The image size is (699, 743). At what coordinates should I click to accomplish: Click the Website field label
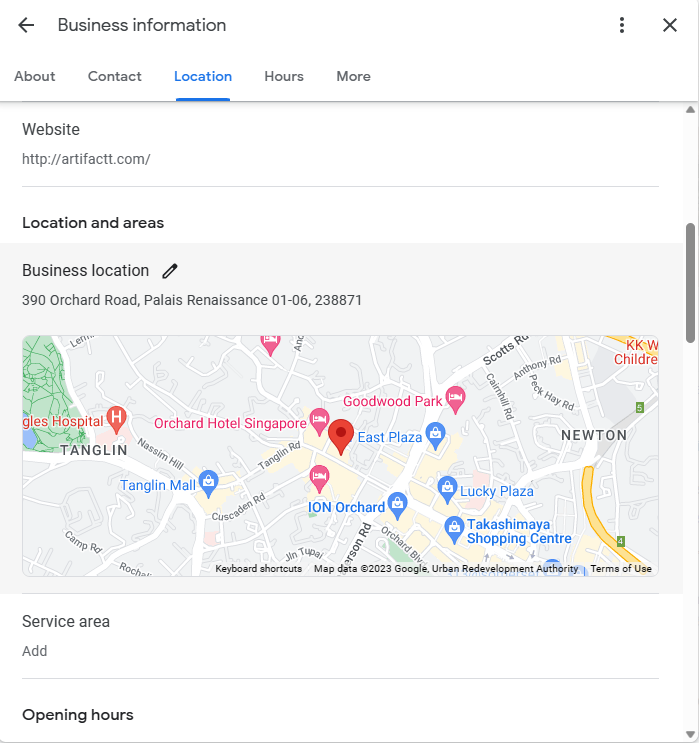(x=51, y=129)
